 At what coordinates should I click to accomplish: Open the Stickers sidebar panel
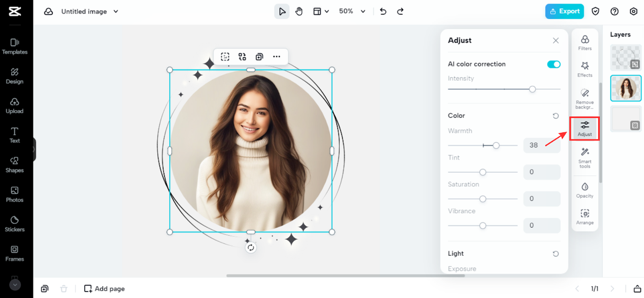tap(15, 223)
